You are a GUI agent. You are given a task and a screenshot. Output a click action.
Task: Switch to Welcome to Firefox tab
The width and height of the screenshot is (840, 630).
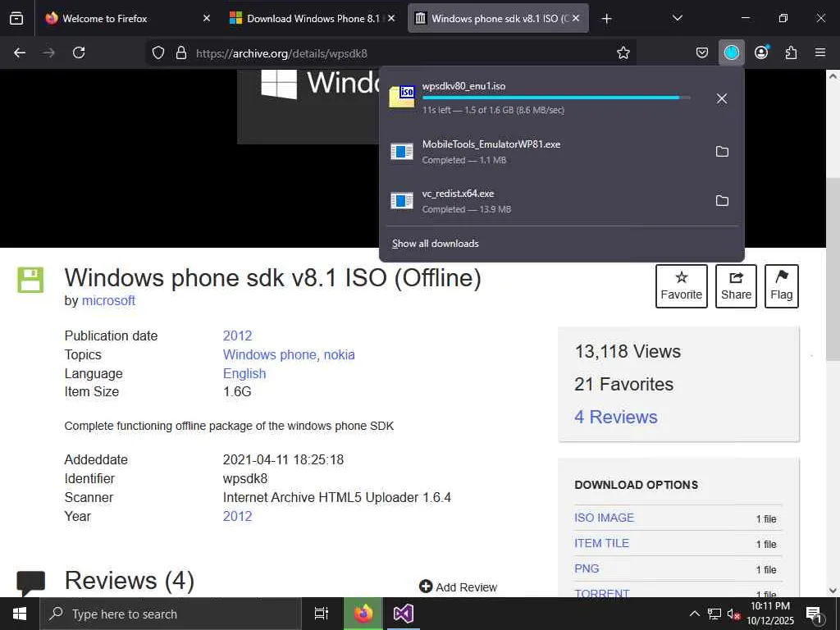click(x=126, y=19)
